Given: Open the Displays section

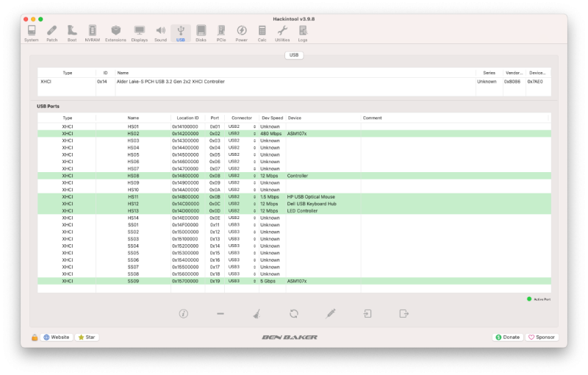Looking at the screenshot, I should [140, 33].
